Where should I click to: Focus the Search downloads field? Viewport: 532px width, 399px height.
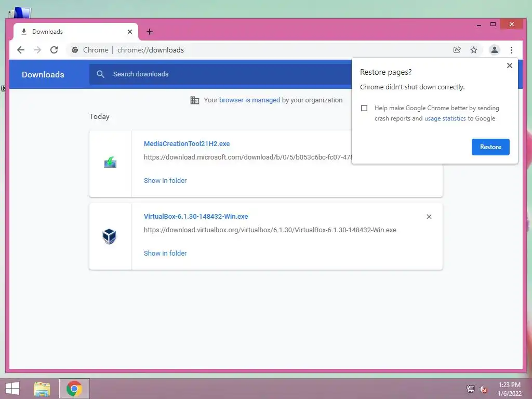click(x=220, y=74)
